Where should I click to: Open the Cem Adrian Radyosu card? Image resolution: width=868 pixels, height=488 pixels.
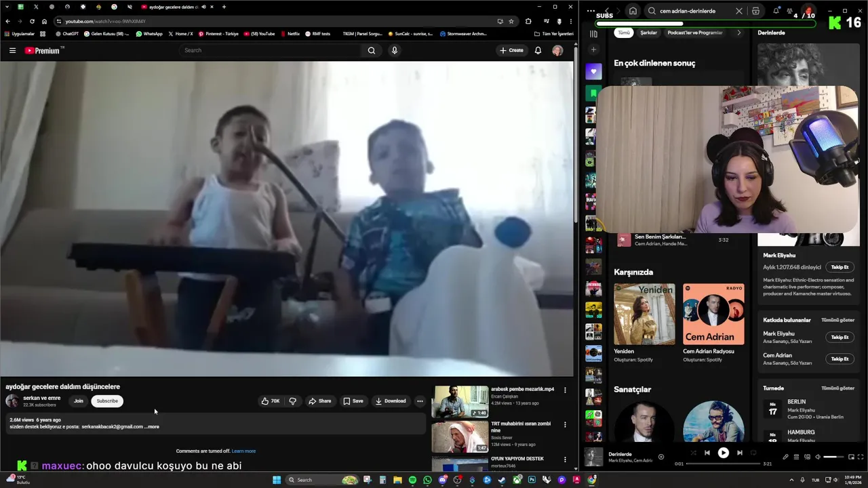(713, 323)
